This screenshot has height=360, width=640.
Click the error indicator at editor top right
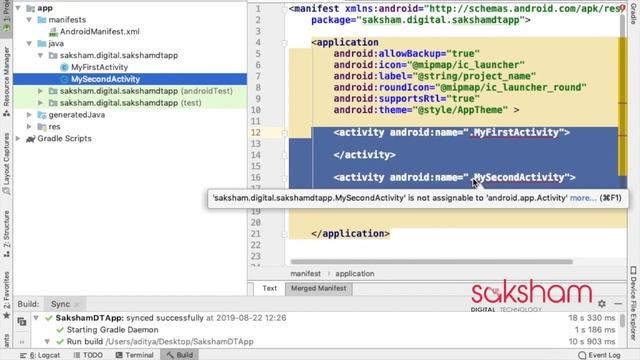(x=622, y=8)
